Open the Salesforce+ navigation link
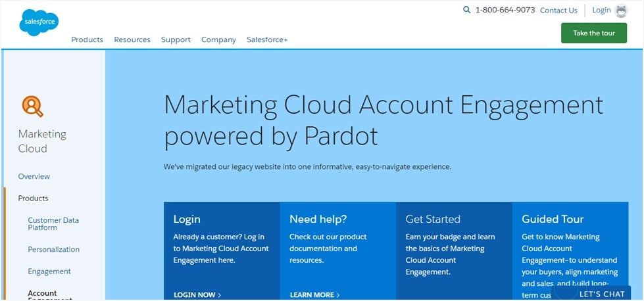This screenshot has width=644, height=301. click(267, 39)
